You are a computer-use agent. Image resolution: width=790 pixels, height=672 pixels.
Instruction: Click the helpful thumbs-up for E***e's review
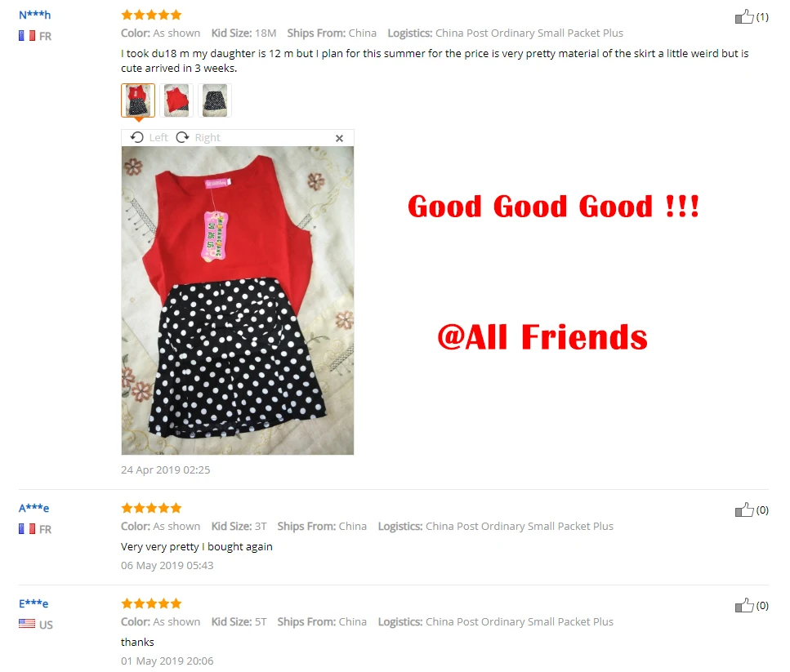tap(743, 605)
